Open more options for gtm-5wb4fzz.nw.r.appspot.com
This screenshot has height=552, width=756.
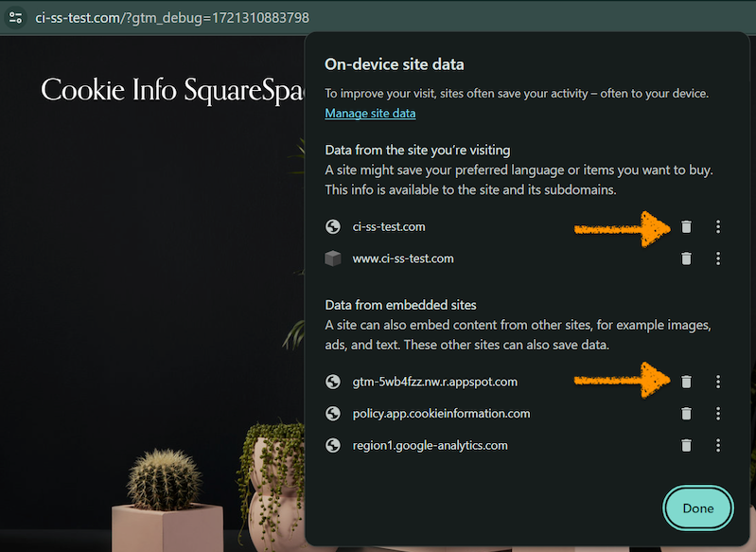pos(718,382)
